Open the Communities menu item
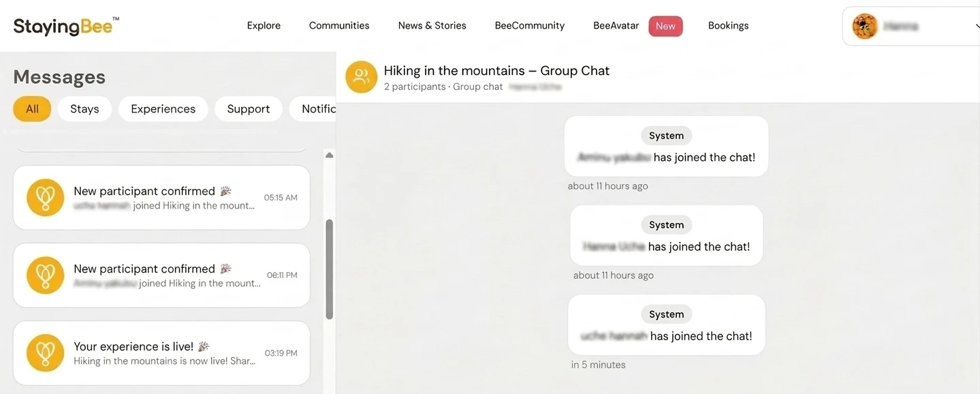The height and width of the screenshot is (394, 980). pyautogui.click(x=339, y=26)
